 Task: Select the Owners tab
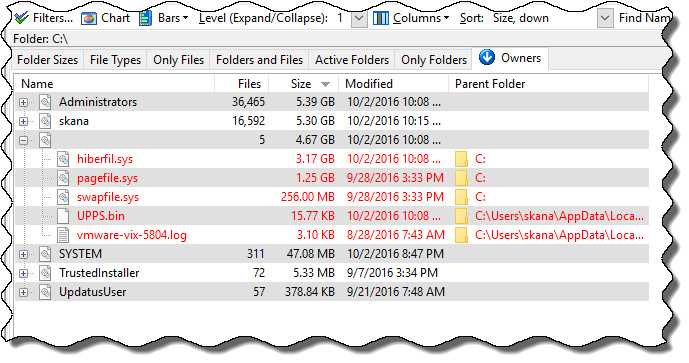(510, 58)
